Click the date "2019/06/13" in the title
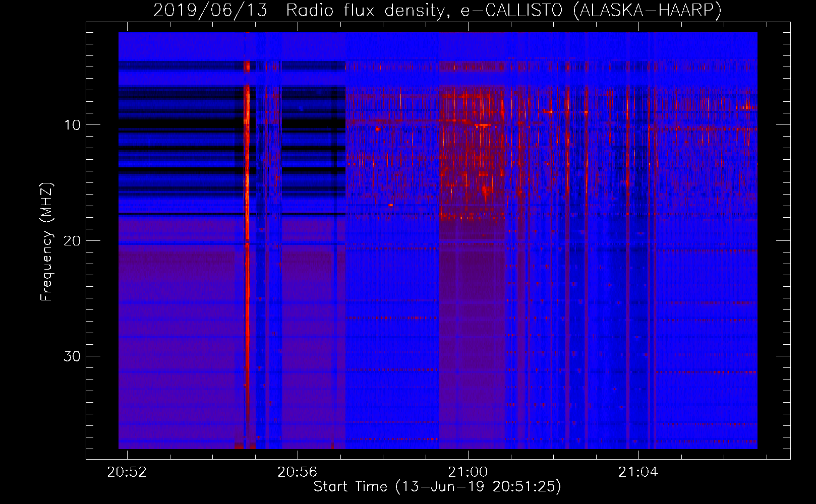The image size is (816, 504). 210,10
